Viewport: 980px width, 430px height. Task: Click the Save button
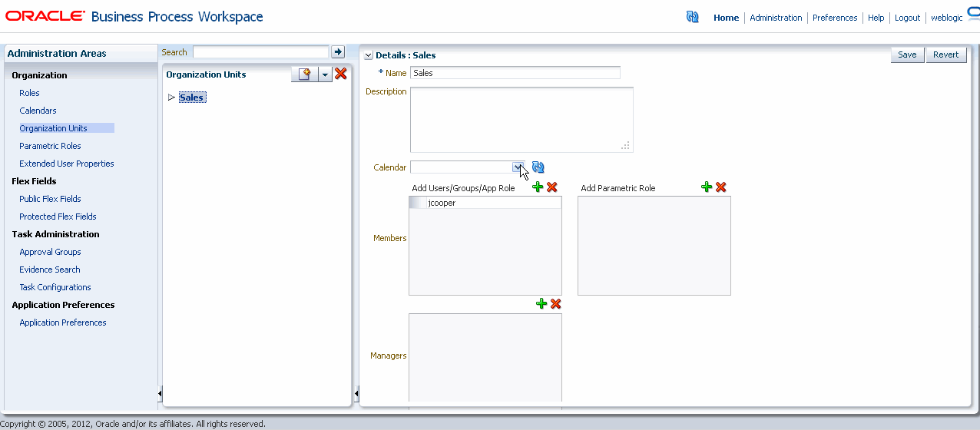pyautogui.click(x=907, y=55)
